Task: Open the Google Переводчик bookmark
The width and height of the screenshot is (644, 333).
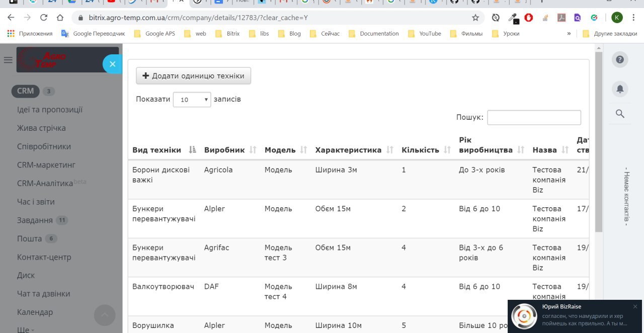Action: pyautogui.click(x=93, y=34)
